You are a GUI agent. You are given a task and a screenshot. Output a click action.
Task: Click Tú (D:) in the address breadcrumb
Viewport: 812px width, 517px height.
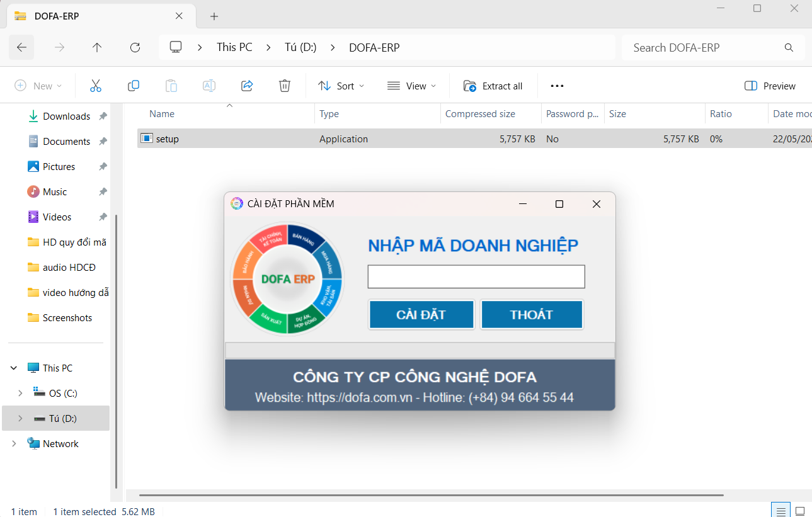pyautogui.click(x=300, y=47)
